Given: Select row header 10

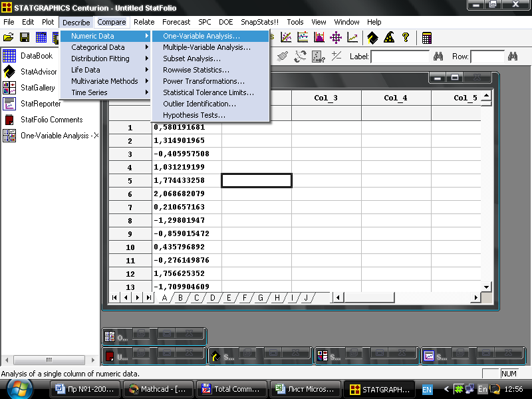Looking at the screenshot, I should [x=130, y=247].
